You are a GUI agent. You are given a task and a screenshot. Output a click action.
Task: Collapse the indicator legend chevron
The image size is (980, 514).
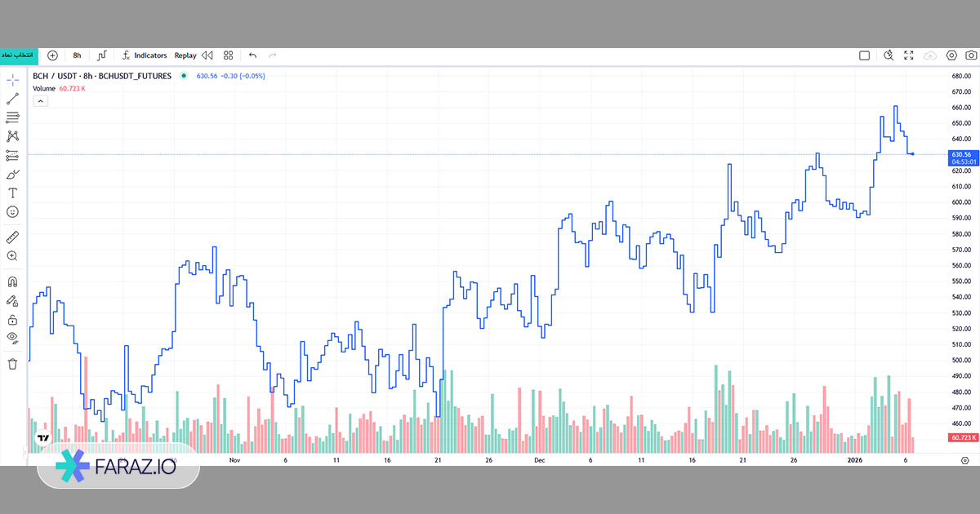point(40,101)
